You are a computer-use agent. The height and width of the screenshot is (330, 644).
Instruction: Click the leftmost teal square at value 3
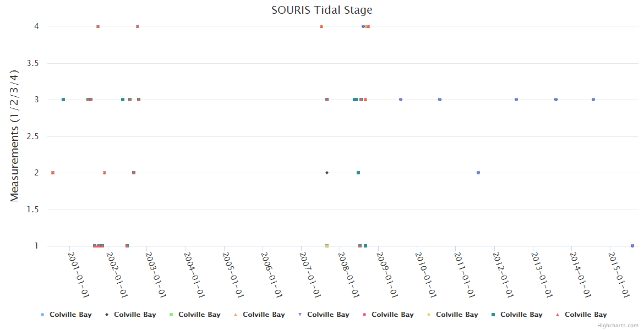(63, 100)
